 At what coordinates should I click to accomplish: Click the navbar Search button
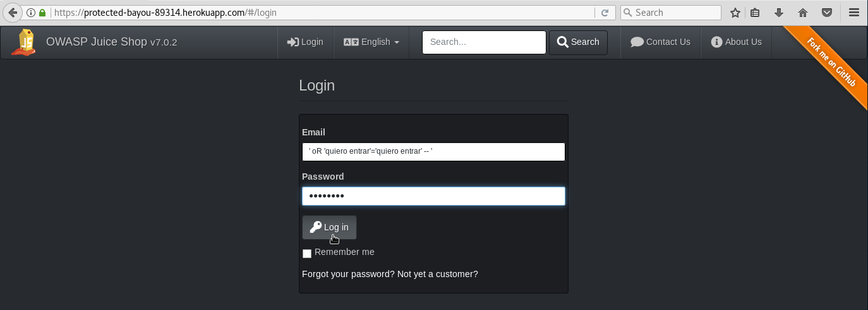(578, 42)
